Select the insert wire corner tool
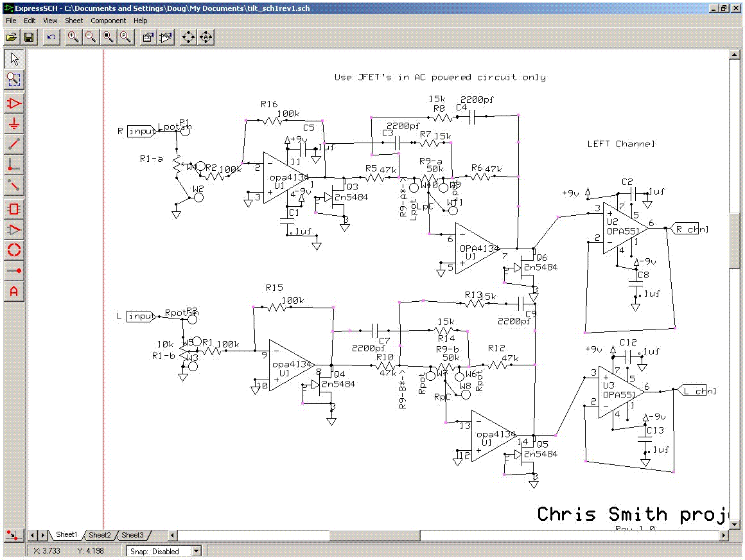The image size is (745, 560). [x=14, y=165]
